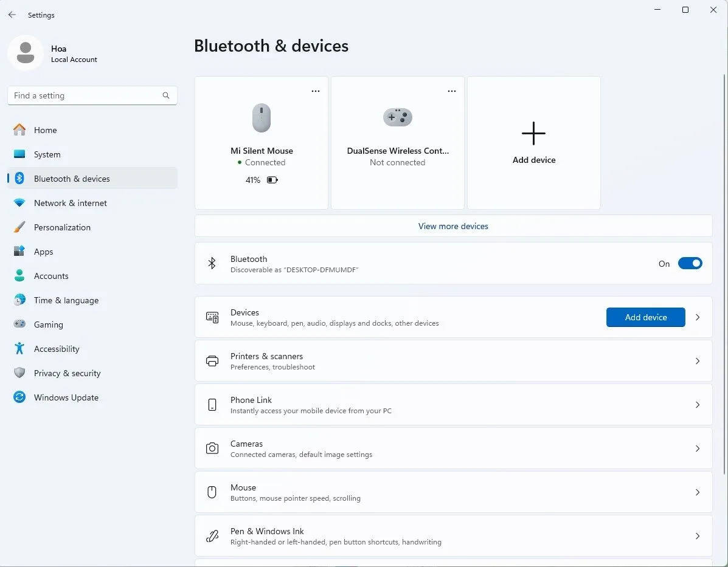Image resolution: width=728 pixels, height=567 pixels.
Task: Click Printers & scanners title text
Action: click(x=266, y=356)
